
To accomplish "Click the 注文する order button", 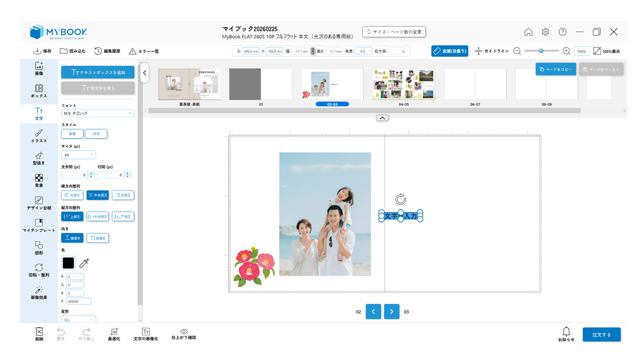I will [x=601, y=334].
